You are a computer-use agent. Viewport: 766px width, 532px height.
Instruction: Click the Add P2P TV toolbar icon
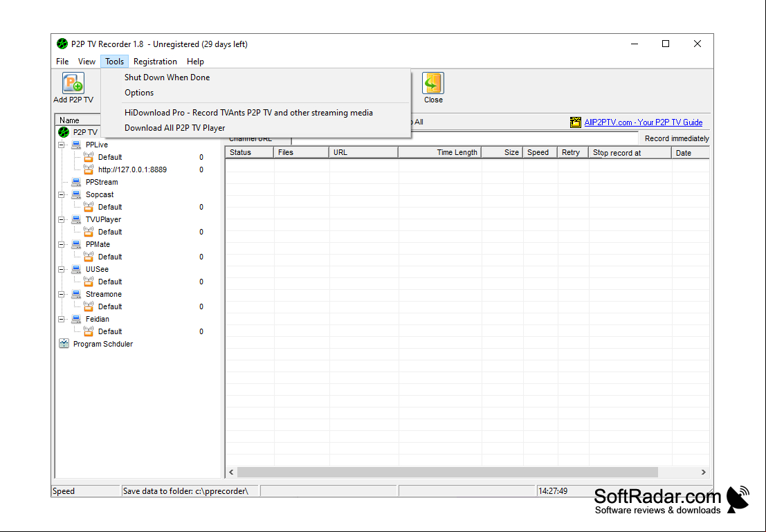point(73,83)
